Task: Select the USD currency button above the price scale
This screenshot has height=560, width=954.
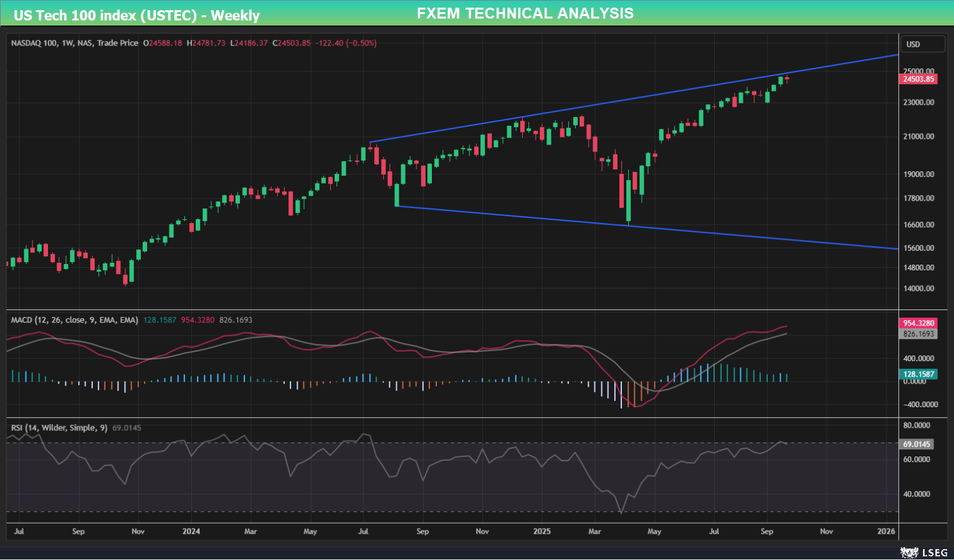Action: pos(922,43)
